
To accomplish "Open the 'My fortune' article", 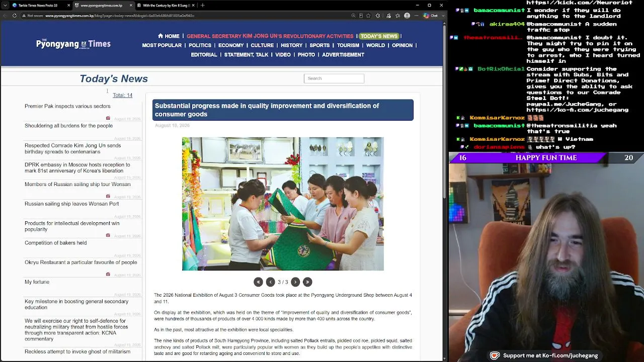I will [x=37, y=282].
